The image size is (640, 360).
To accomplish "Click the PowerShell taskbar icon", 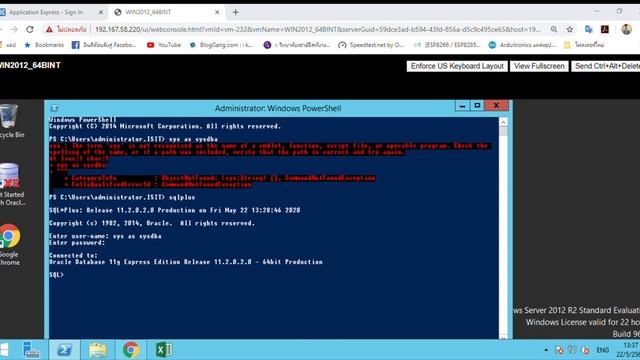I will pos(64,350).
